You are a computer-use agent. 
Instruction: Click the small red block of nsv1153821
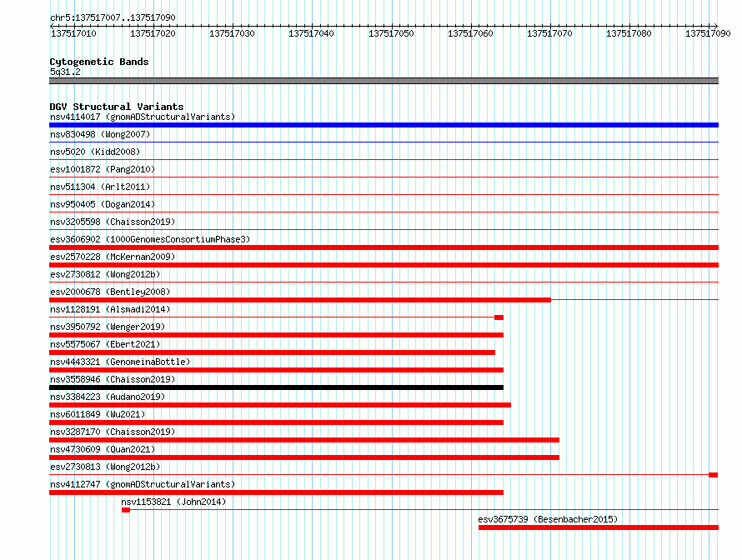pyautogui.click(x=126, y=510)
